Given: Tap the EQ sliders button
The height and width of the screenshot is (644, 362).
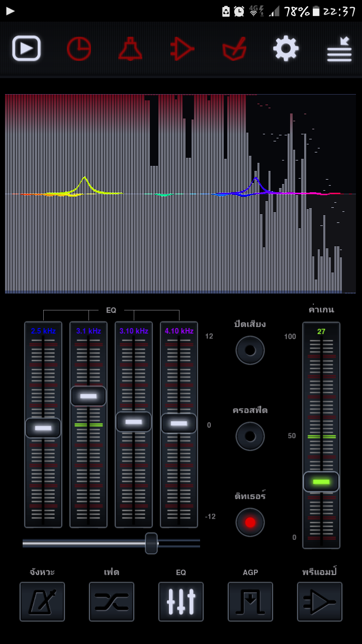Looking at the screenshot, I should click(x=181, y=602).
